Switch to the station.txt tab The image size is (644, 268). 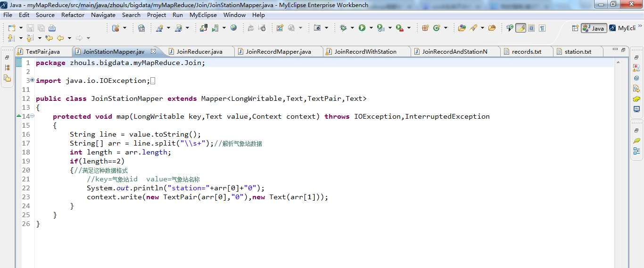578,51
